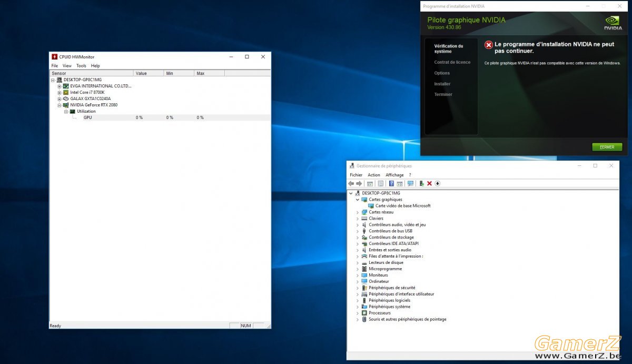Click the Carte vidéo de base Microsoft icon
632x364 pixels.
pos(371,206)
